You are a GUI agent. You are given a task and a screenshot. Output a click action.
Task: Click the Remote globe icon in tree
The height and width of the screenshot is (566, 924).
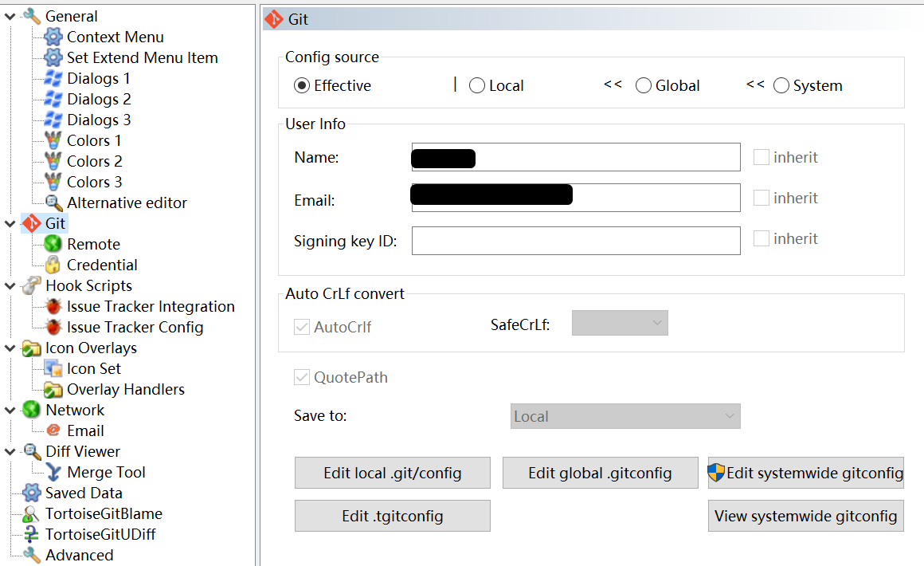(x=53, y=244)
